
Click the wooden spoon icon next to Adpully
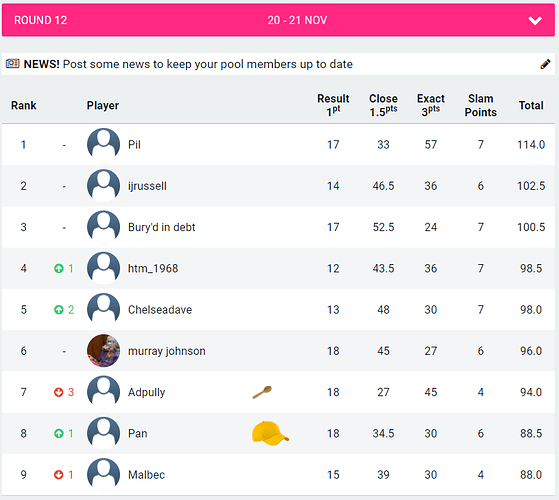click(262, 392)
